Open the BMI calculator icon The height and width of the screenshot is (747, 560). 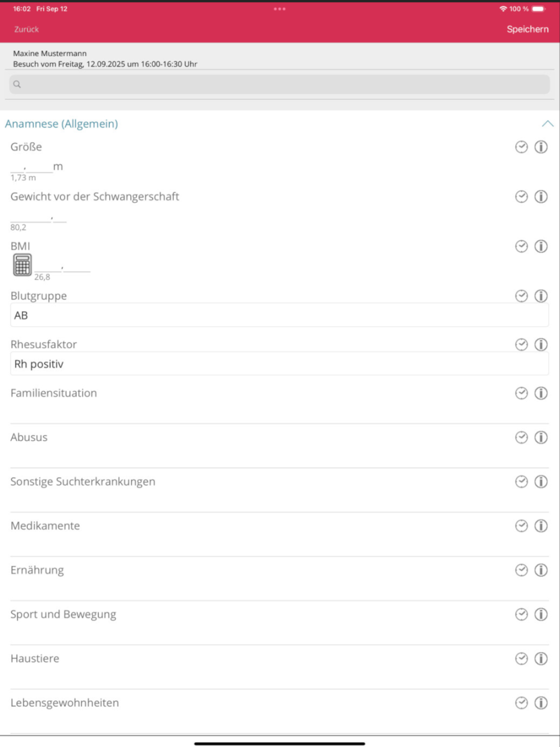pyautogui.click(x=22, y=265)
